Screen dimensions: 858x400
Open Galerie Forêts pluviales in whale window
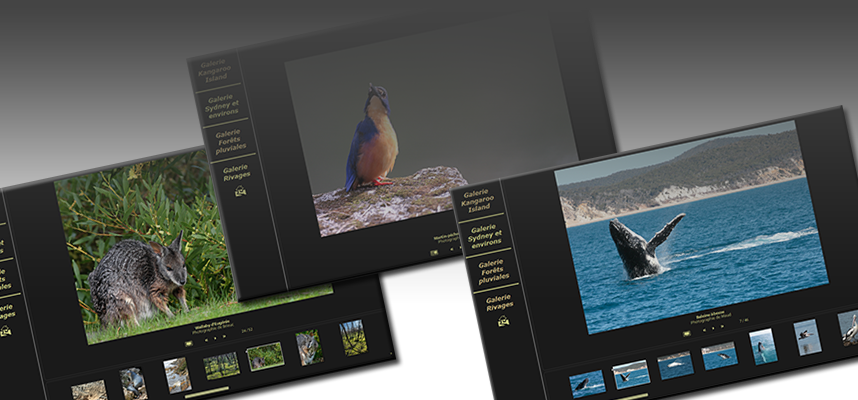(x=494, y=271)
